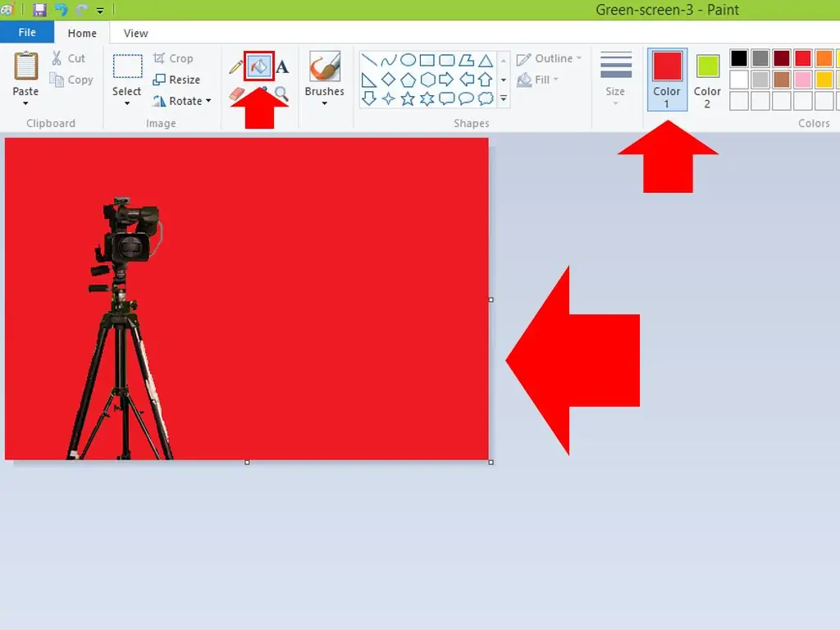Click the Redo icon
This screenshot has width=840, height=630.
81,10
